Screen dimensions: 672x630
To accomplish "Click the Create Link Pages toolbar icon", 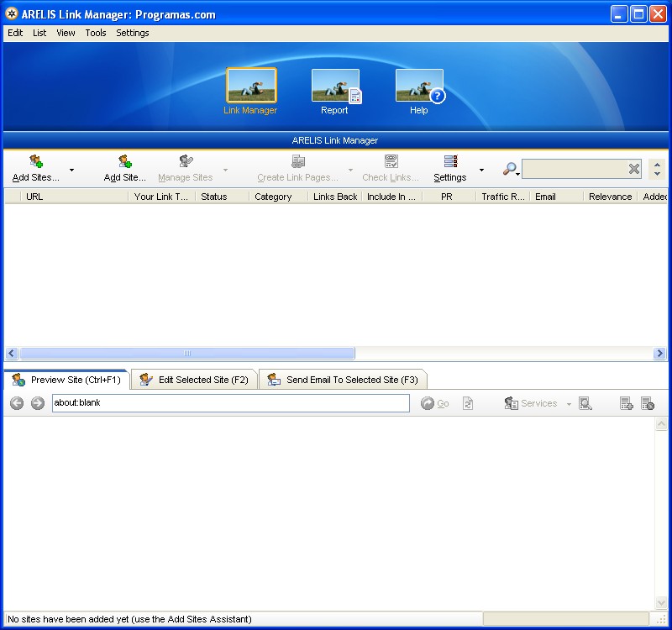I will coord(298,161).
